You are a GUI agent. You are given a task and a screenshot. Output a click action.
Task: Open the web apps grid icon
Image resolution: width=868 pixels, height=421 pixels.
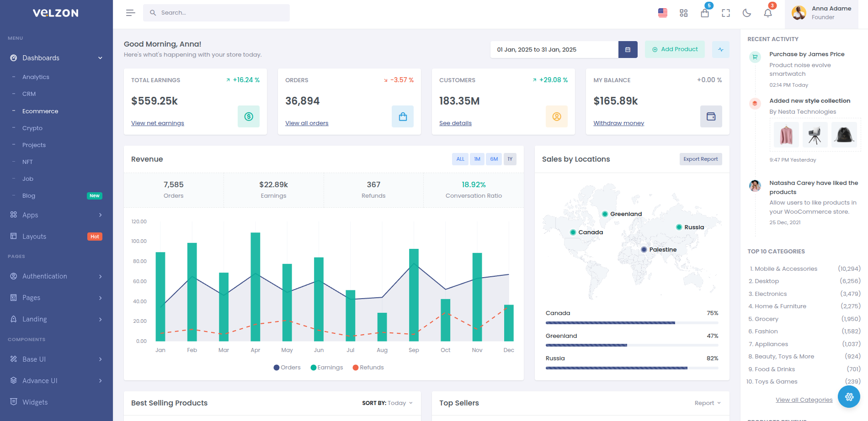(683, 13)
